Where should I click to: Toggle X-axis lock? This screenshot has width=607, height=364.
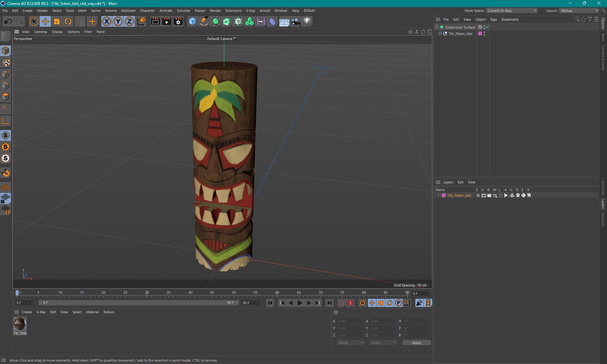coord(107,22)
